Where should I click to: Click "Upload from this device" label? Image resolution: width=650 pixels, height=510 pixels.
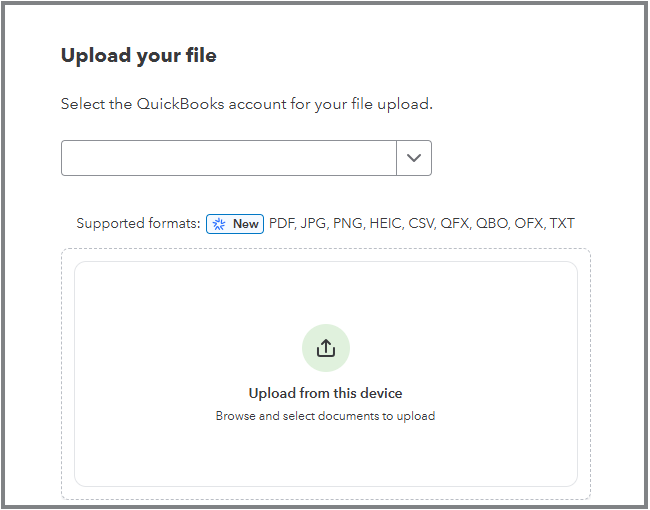pyautogui.click(x=325, y=393)
